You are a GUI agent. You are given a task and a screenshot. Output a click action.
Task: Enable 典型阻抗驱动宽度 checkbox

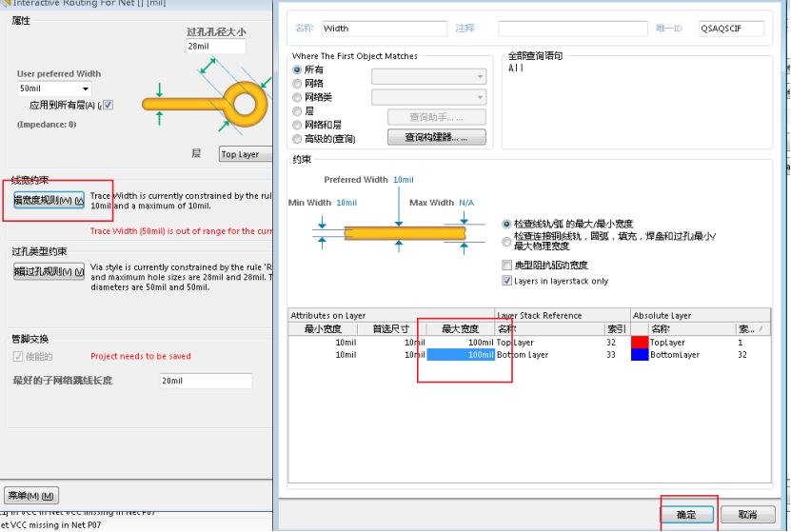click(507, 265)
